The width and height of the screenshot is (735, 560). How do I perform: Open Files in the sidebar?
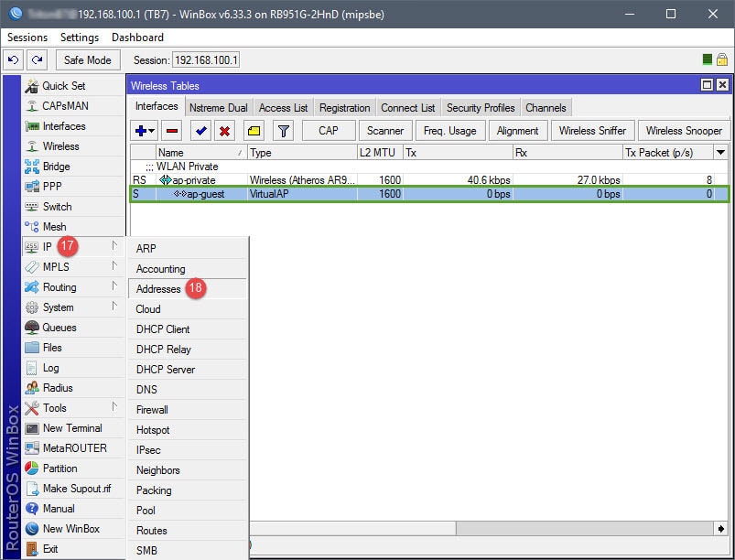pos(73,348)
